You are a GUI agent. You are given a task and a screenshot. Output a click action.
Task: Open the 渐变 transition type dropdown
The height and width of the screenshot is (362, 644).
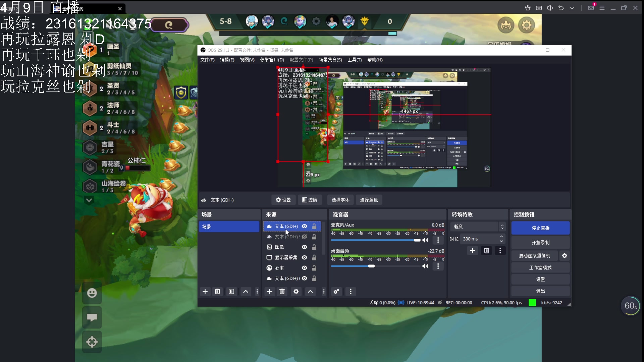[478, 227]
